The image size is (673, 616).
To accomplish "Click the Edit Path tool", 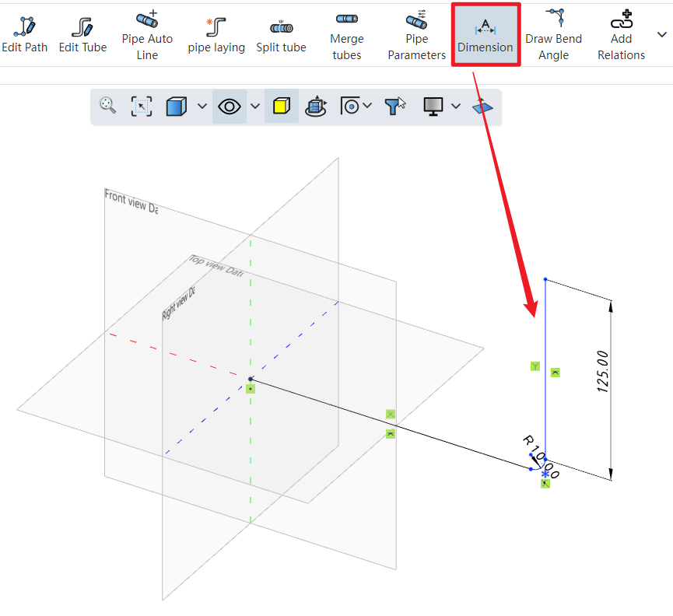I will (24, 35).
